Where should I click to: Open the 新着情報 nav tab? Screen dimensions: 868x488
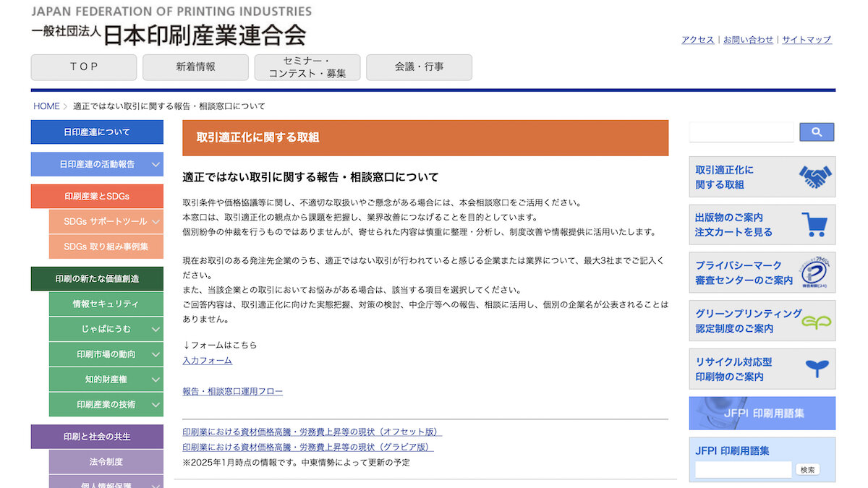tap(195, 67)
